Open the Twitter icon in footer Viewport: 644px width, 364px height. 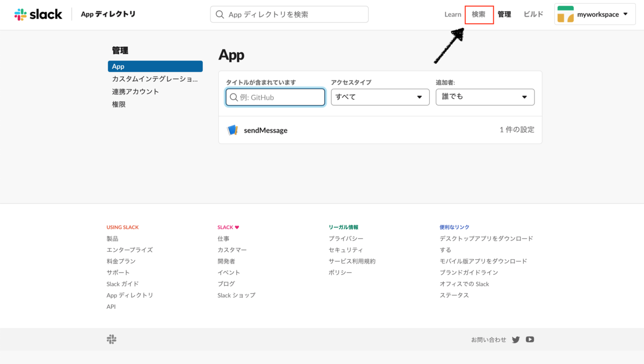pyautogui.click(x=516, y=339)
